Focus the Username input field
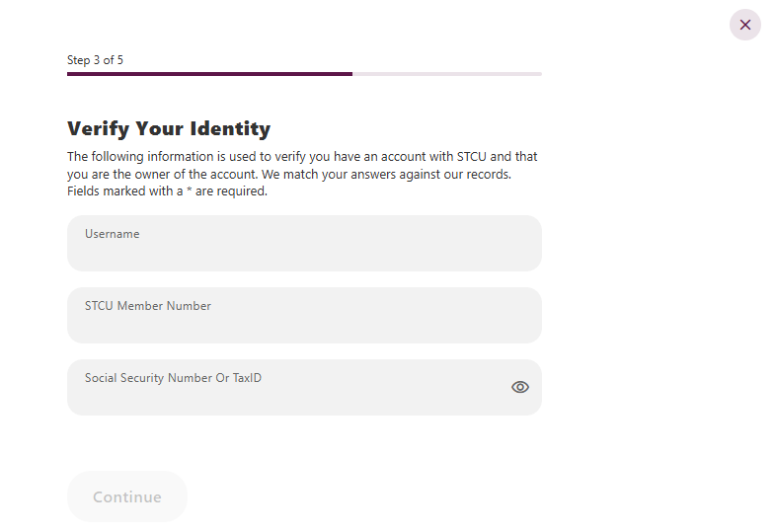The width and height of the screenshot is (775, 532). point(304,243)
